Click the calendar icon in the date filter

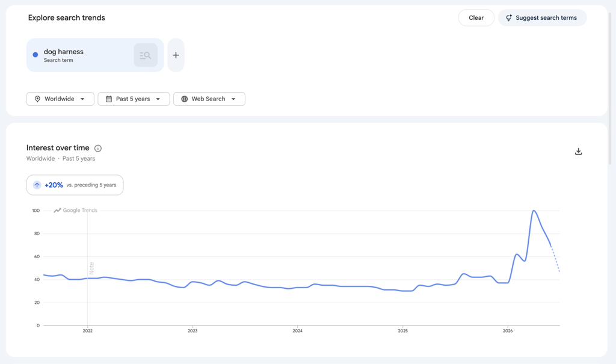point(109,99)
